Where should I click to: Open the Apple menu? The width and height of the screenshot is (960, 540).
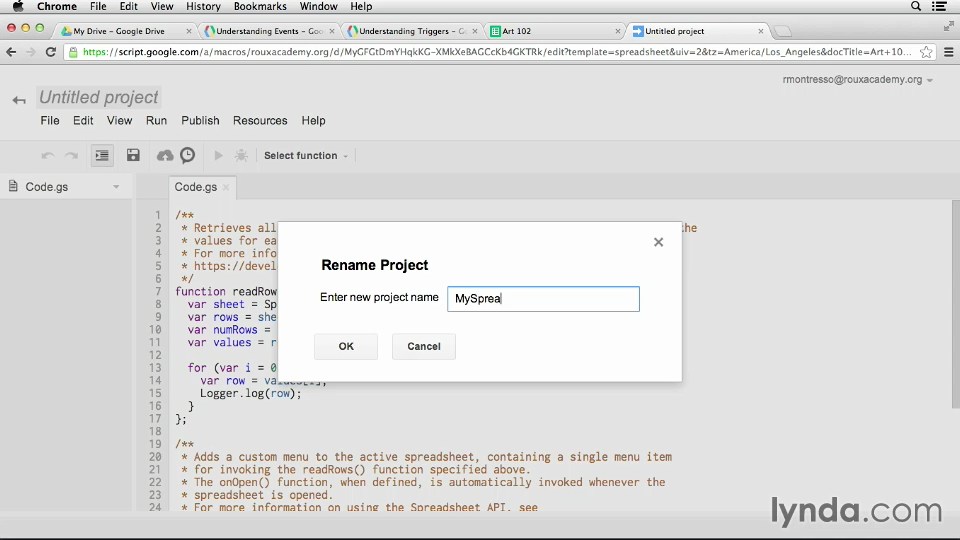pyautogui.click(x=18, y=6)
